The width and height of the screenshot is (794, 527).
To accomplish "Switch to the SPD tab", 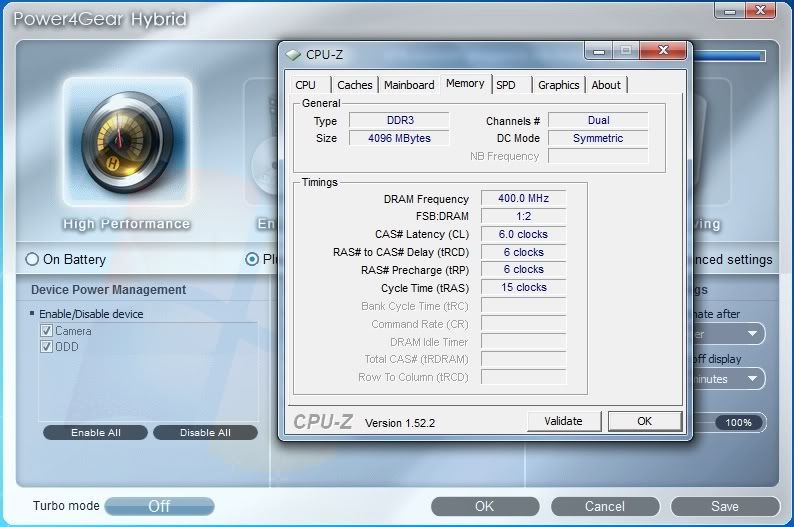I will (506, 85).
